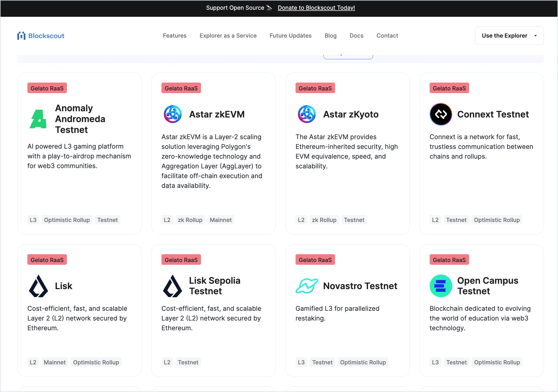Click Testnet tag on Connext Testnet card
This screenshot has width=558, height=392.
[456, 220]
